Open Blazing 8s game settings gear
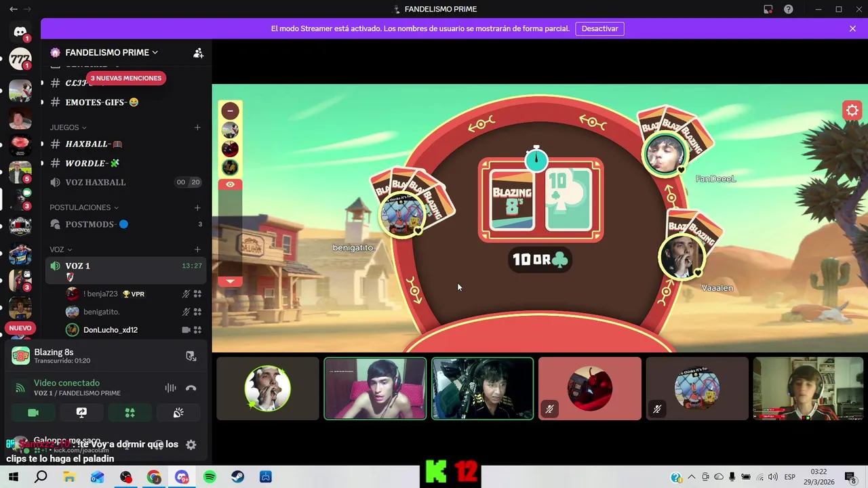The width and height of the screenshot is (868, 488). tap(852, 110)
